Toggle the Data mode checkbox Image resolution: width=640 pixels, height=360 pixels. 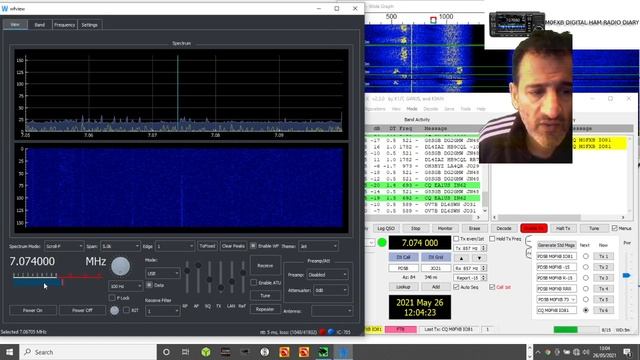(x=149, y=285)
